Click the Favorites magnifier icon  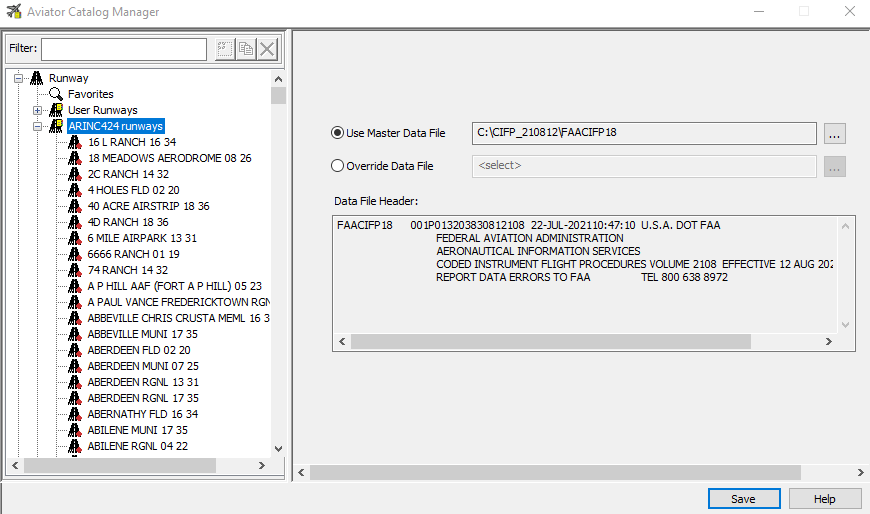pyautogui.click(x=56, y=94)
